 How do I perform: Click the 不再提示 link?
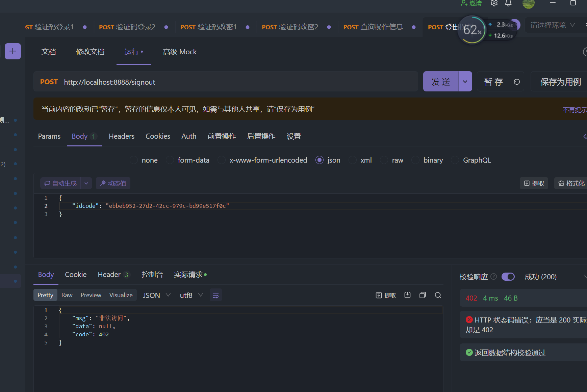click(575, 110)
